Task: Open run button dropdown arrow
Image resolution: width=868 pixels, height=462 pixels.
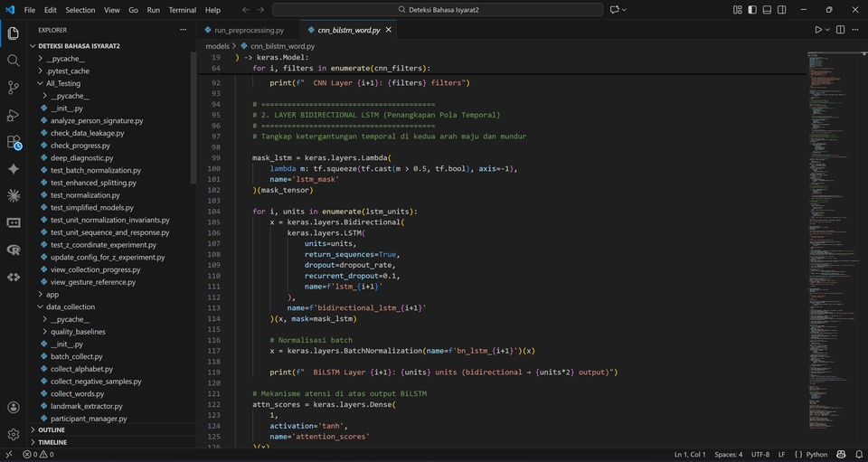Action: click(x=827, y=30)
